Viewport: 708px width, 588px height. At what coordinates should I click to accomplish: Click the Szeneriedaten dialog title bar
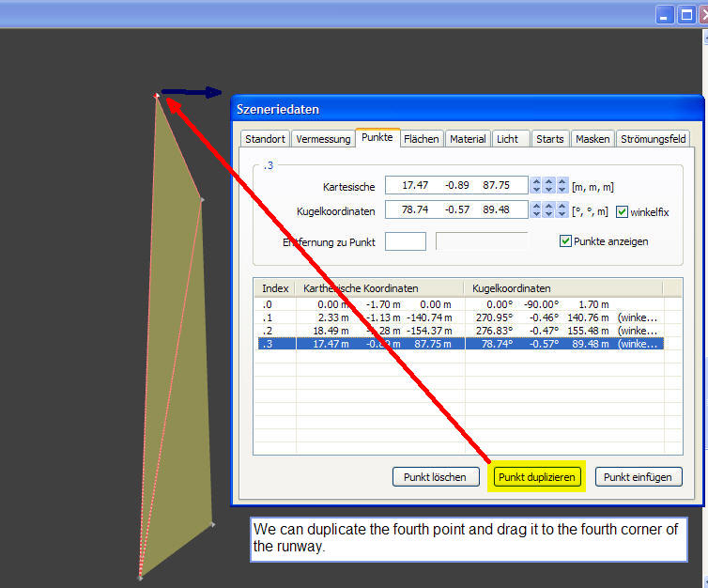(x=467, y=109)
